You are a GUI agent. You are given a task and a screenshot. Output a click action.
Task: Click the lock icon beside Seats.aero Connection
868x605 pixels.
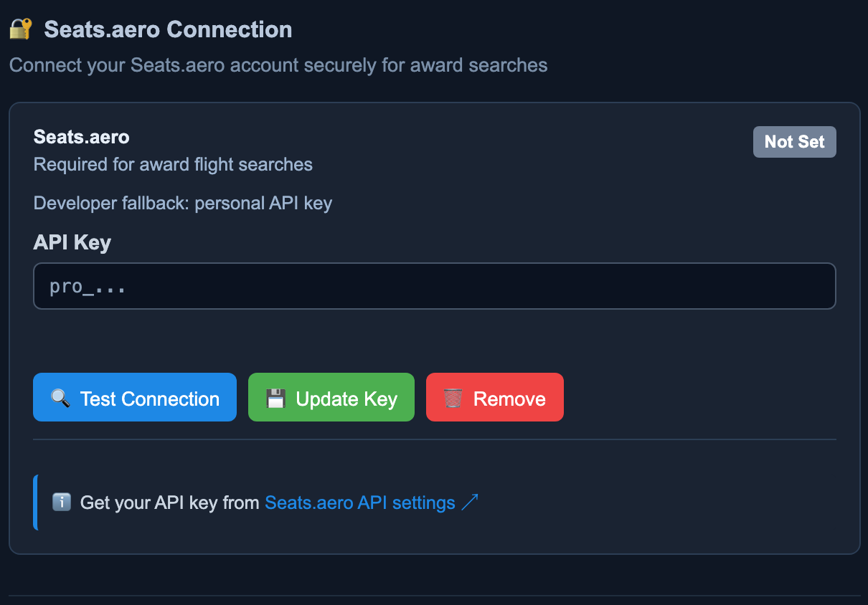point(21,29)
